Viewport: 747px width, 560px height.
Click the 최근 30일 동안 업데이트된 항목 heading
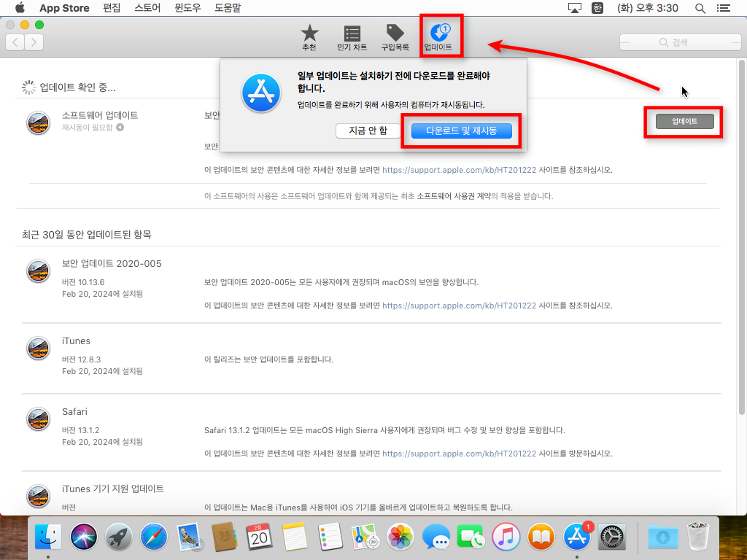(x=87, y=235)
